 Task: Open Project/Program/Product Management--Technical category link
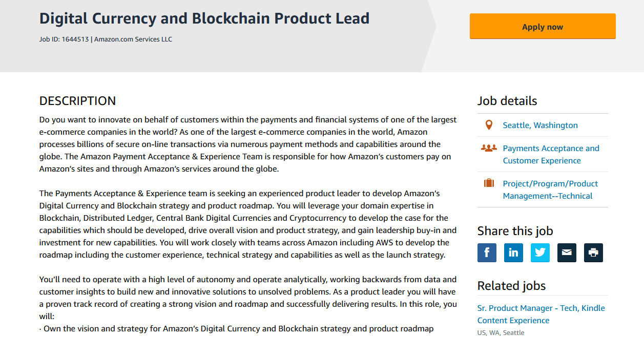(x=550, y=190)
